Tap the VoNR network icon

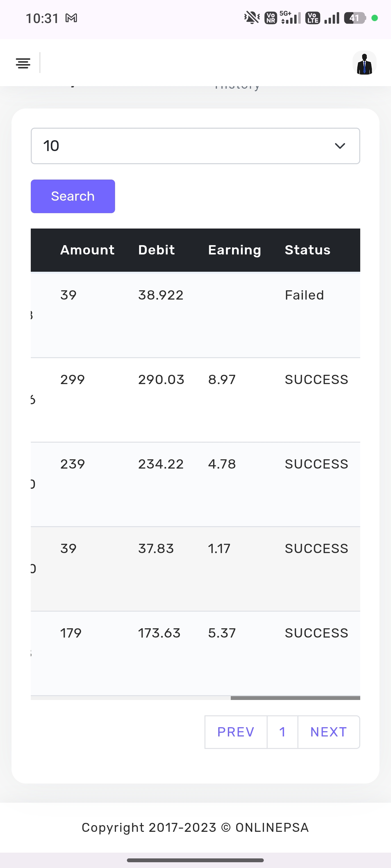(270, 18)
